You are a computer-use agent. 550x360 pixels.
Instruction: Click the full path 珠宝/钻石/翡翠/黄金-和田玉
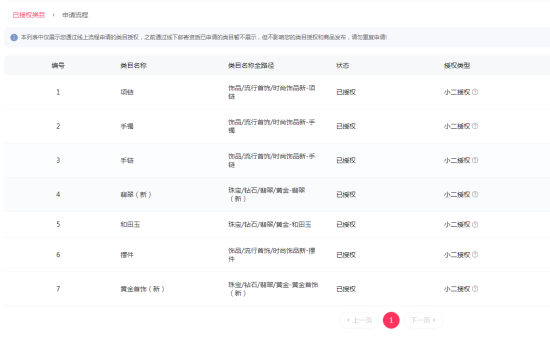point(270,224)
